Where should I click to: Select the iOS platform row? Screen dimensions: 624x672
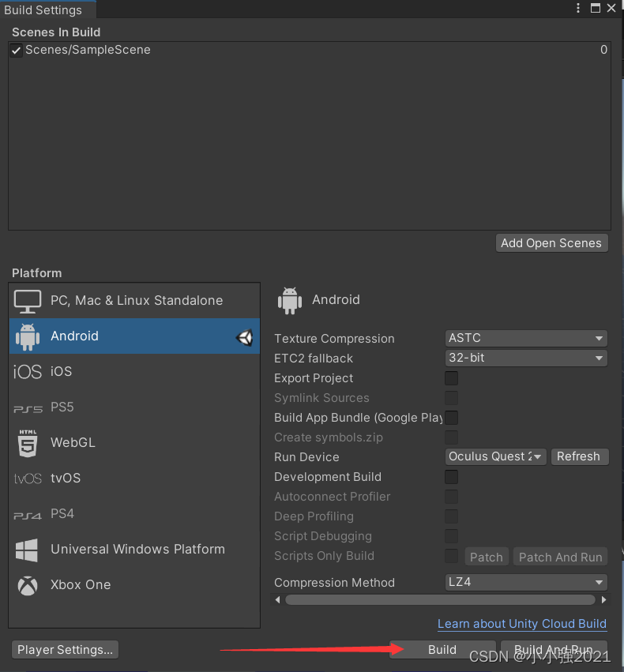pyautogui.click(x=134, y=372)
